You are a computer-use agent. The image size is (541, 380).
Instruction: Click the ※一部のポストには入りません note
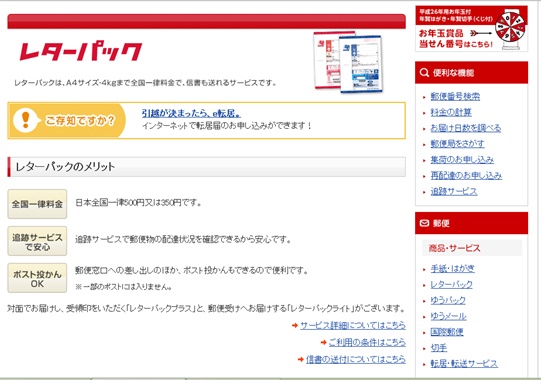coord(124,287)
